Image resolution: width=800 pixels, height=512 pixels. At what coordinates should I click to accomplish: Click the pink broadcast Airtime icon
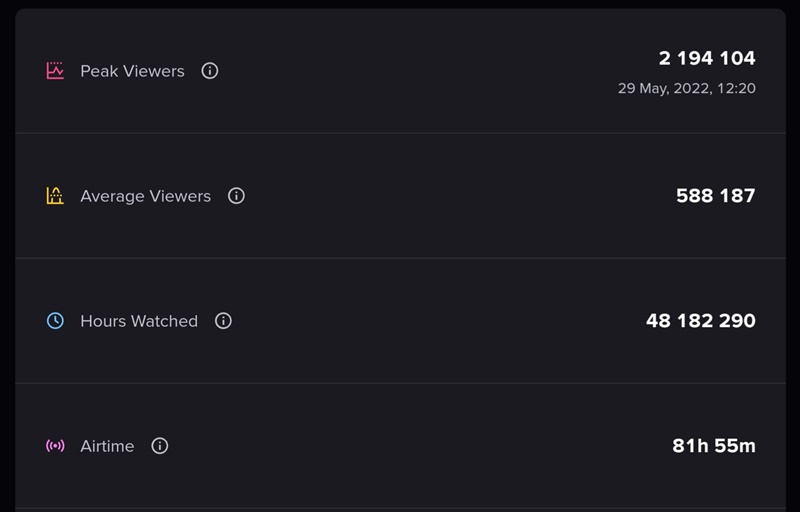point(55,446)
